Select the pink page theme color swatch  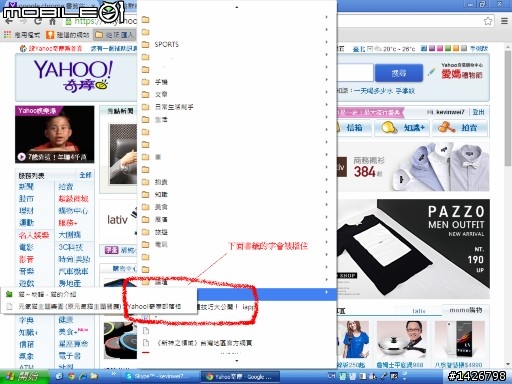(x=440, y=49)
